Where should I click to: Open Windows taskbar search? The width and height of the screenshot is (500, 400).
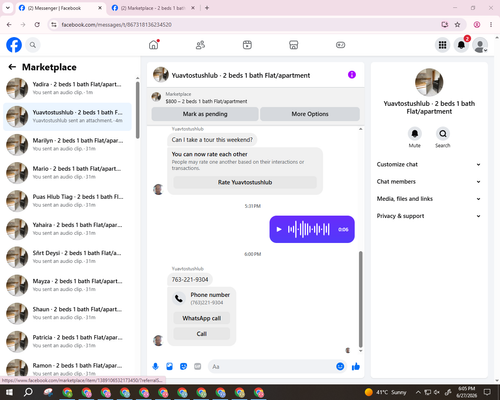pyautogui.click(x=28, y=392)
